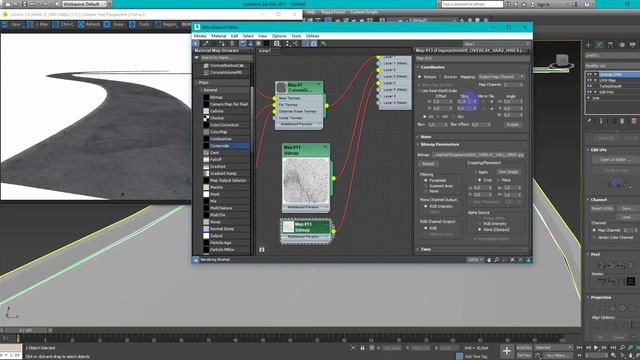This screenshot has height=360, width=640.
Task: Click the bitmap file path button
Action: coord(478,155)
